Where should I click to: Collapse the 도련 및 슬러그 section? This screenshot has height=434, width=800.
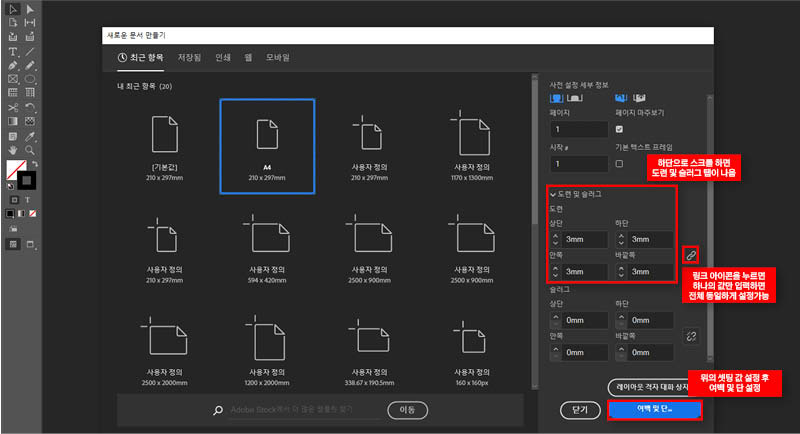(553, 194)
